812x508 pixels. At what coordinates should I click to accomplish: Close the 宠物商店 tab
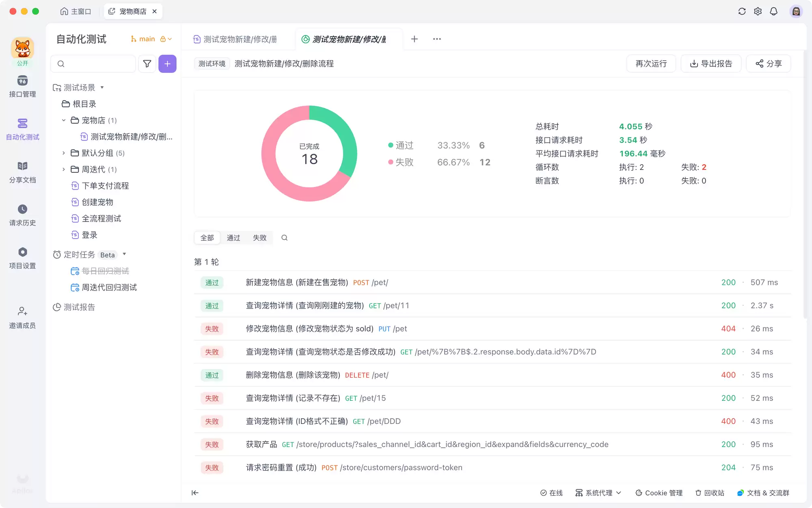155,11
